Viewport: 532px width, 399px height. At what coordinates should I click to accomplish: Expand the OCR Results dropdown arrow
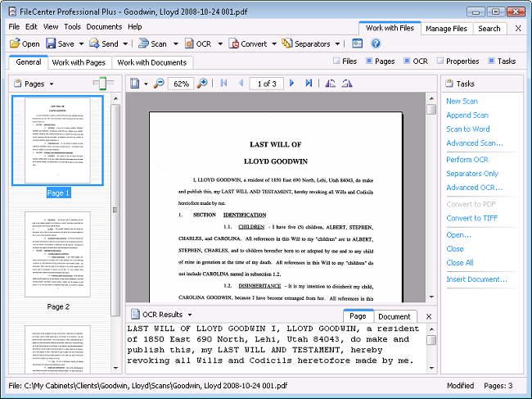click(x=190, y=315)
